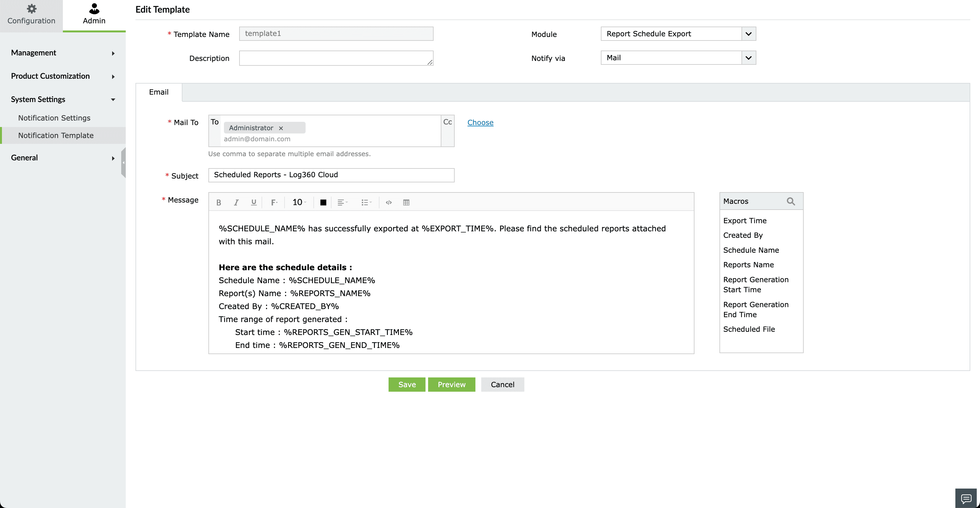Toggle bold formatting in message editor
Image resolution: width=980 pixels, height=508 pixels.
pos(219,203)
